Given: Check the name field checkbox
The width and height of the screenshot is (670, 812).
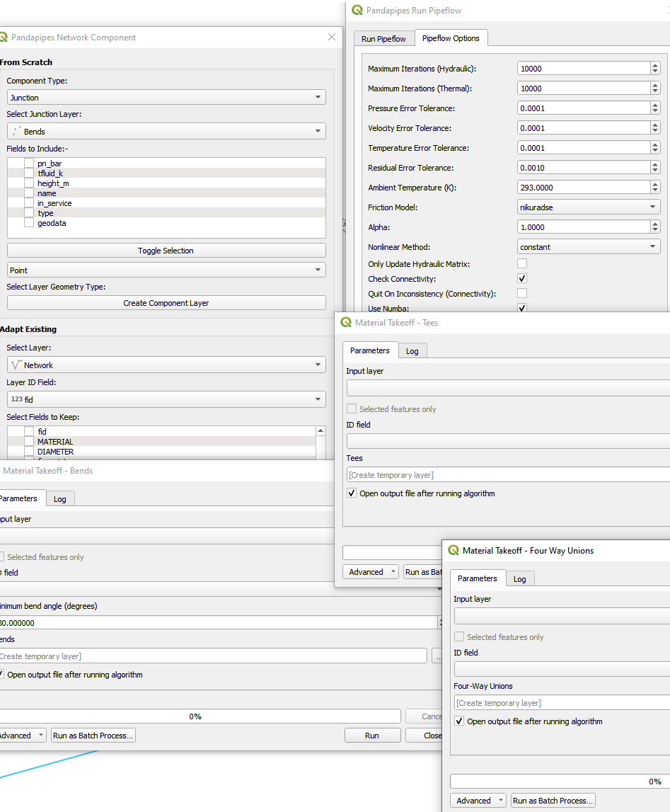Looking at the screenshot, I should 29,193.
